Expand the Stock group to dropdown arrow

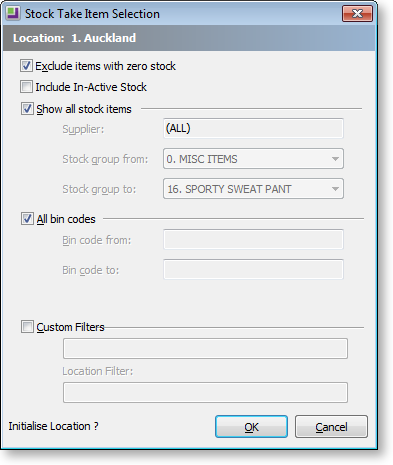click(x=335, y=189)
